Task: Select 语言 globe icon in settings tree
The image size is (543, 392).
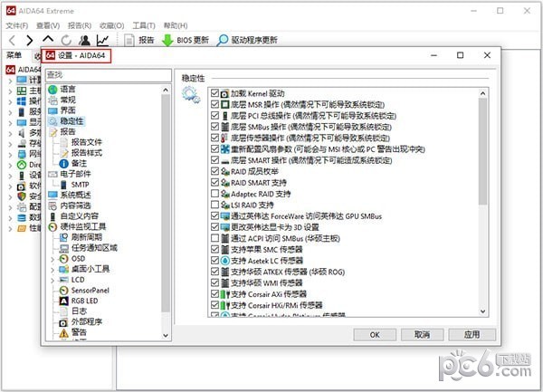Action: coord(52,90)
